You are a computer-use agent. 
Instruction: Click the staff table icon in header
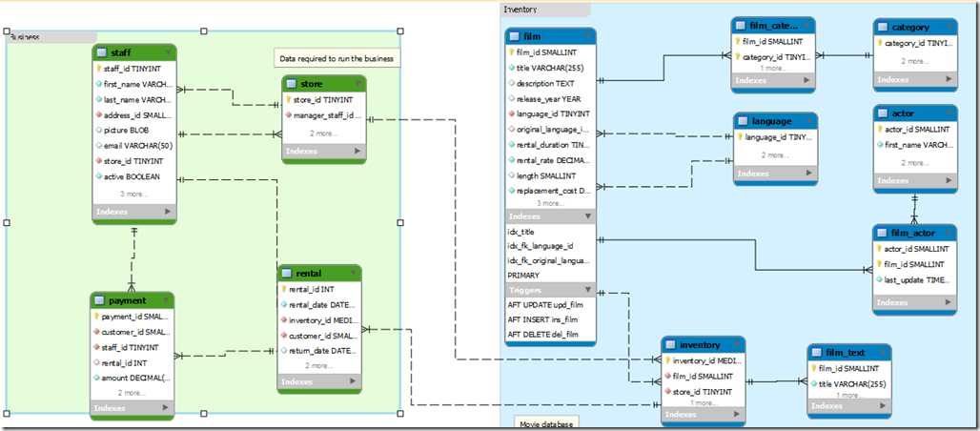(x=103, y=52)
